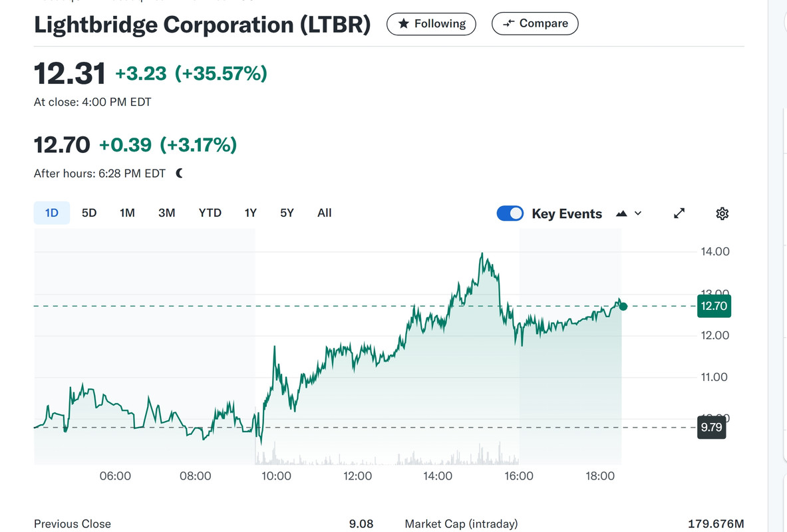Viewport: 787px width, 532px height.
Task: Switch chart to 5D range
Action: tap(89, 213)
